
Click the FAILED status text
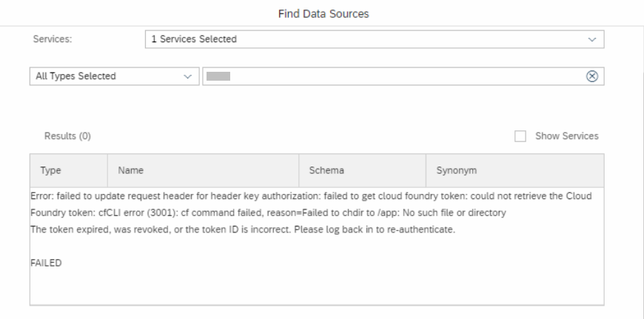point(46,263)
